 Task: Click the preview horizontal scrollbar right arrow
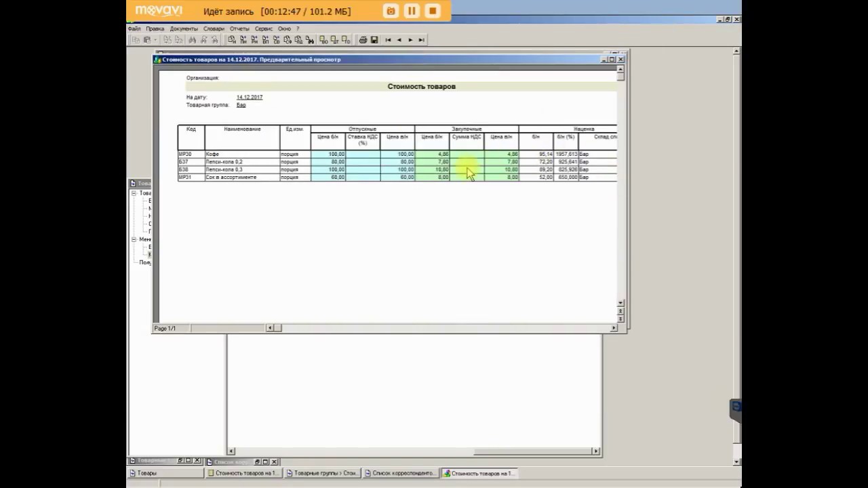[614, 328]
